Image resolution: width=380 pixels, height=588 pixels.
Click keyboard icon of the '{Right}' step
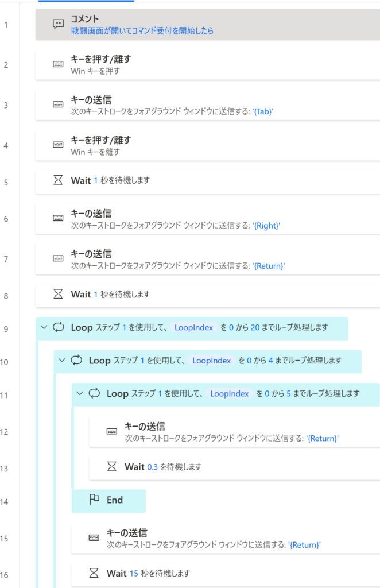point(58,218)
